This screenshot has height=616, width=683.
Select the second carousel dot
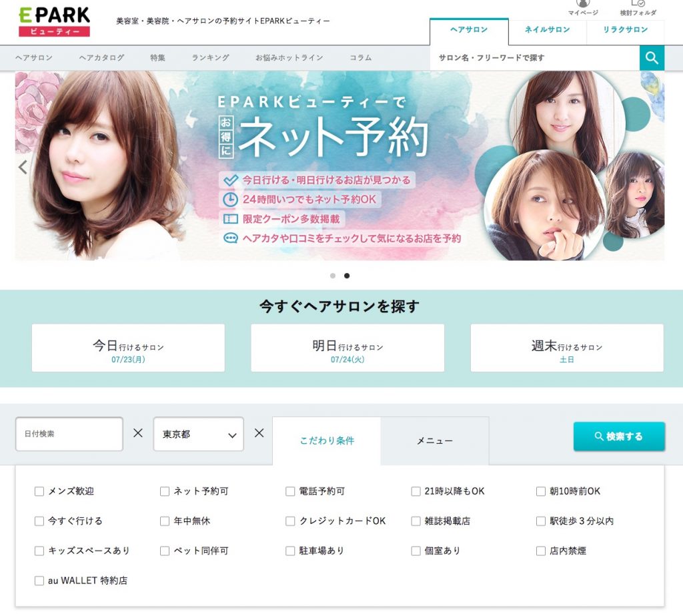tap(347, 276)
